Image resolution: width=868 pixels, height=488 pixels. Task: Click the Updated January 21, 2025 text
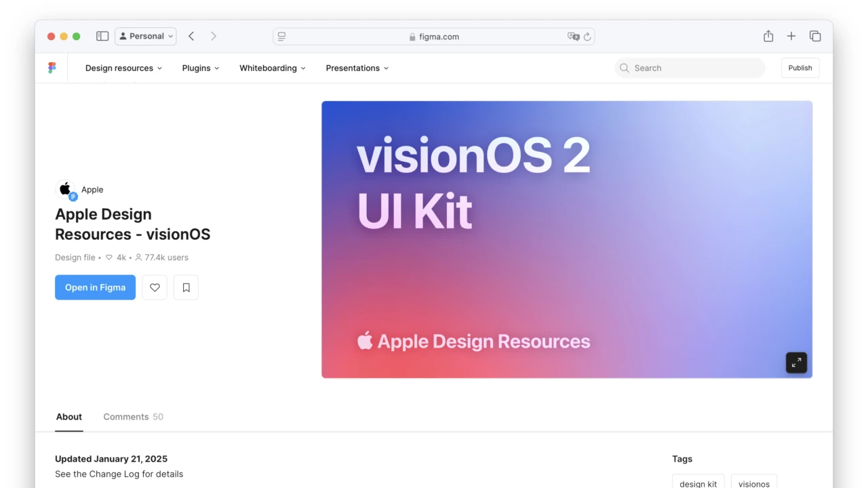tap(111, 459)
